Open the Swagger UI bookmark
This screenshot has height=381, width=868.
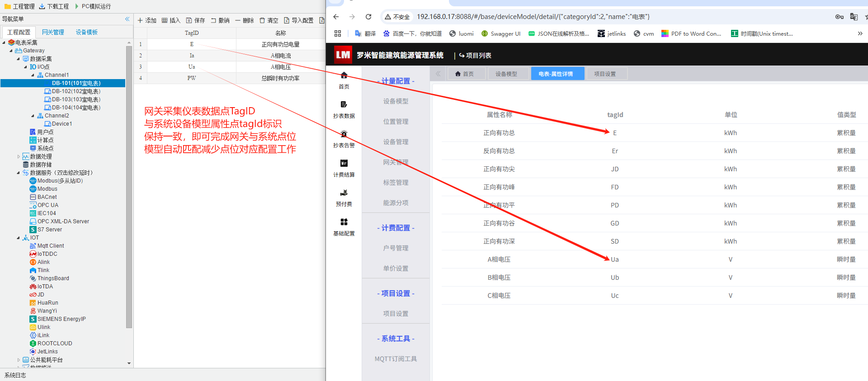coord(501,33)
